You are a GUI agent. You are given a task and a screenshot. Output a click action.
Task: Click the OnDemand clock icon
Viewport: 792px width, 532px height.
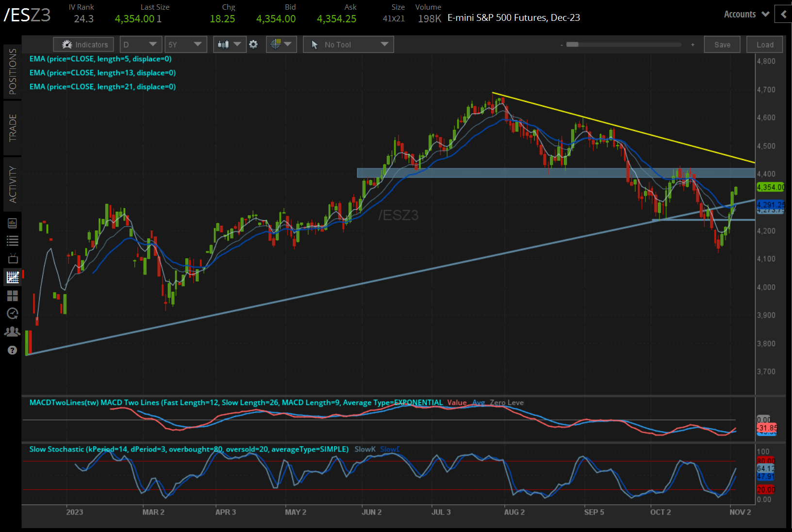(13, 313)
